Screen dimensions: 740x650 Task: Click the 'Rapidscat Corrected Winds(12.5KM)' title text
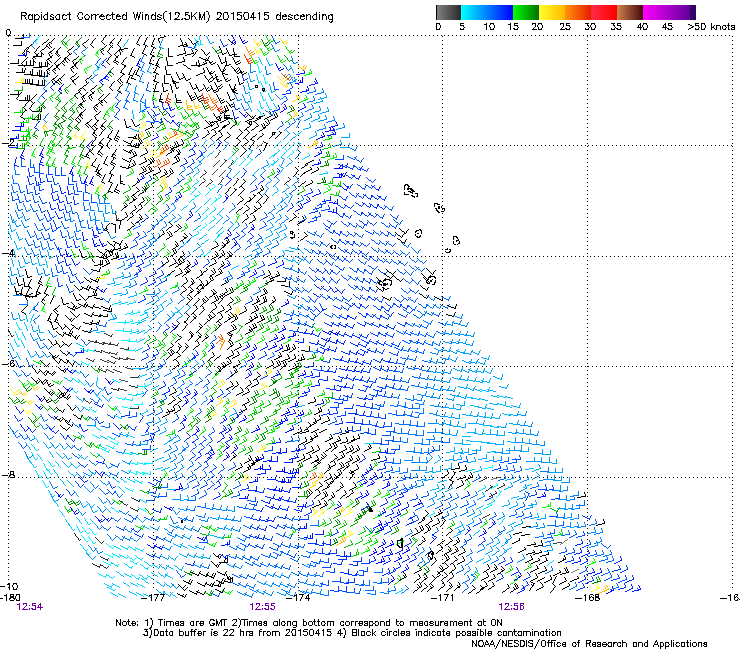[115, 17]
